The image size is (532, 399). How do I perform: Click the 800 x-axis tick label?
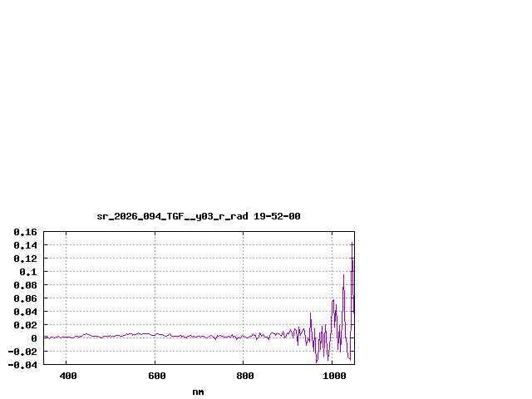(x=244, y=376)
